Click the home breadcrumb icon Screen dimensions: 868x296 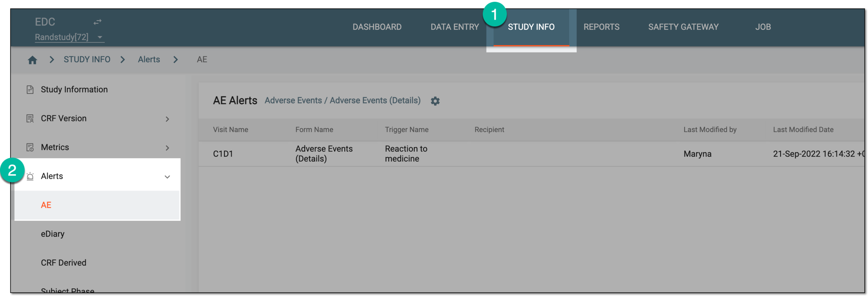click(32, 60)
